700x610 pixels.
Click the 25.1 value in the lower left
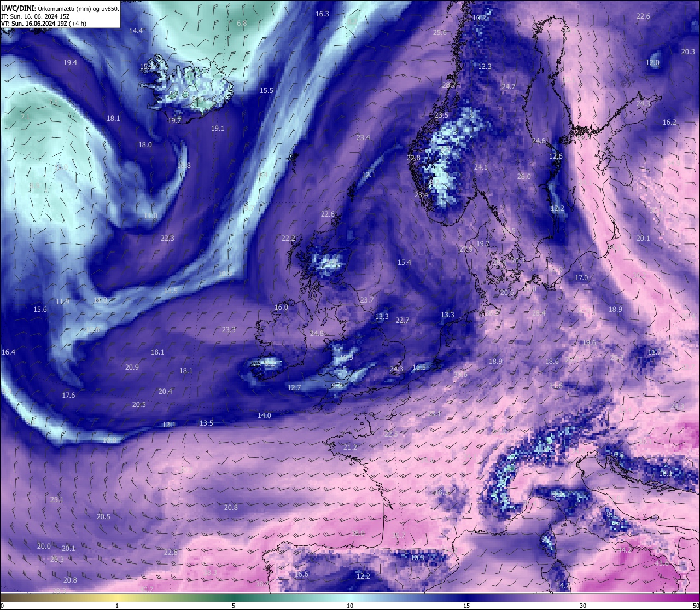[57, 499]
